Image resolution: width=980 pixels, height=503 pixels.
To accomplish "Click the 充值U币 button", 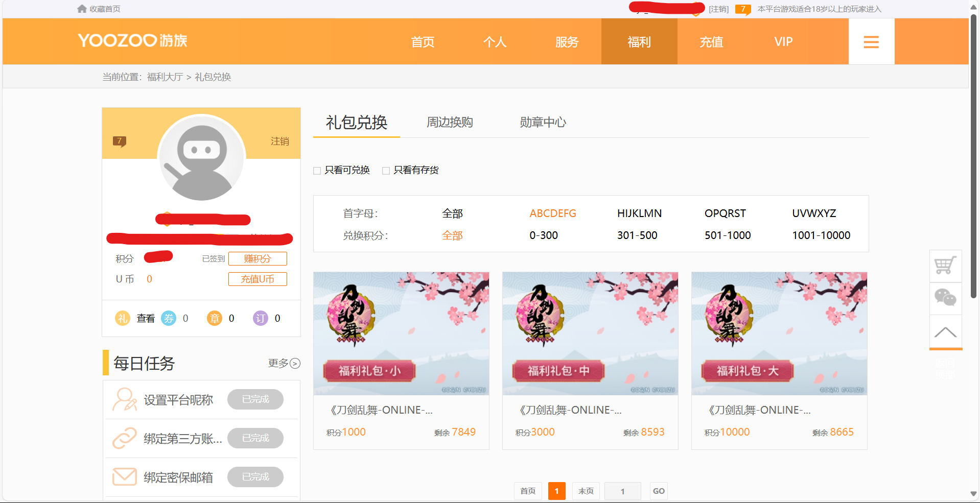I will (258, 279).
